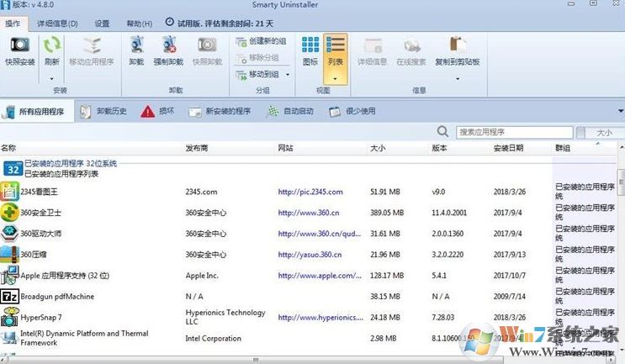Select the HyperSnap 7 program icon
The width and height of the screenshot is (625, 364).
click(x=9, y=317)
